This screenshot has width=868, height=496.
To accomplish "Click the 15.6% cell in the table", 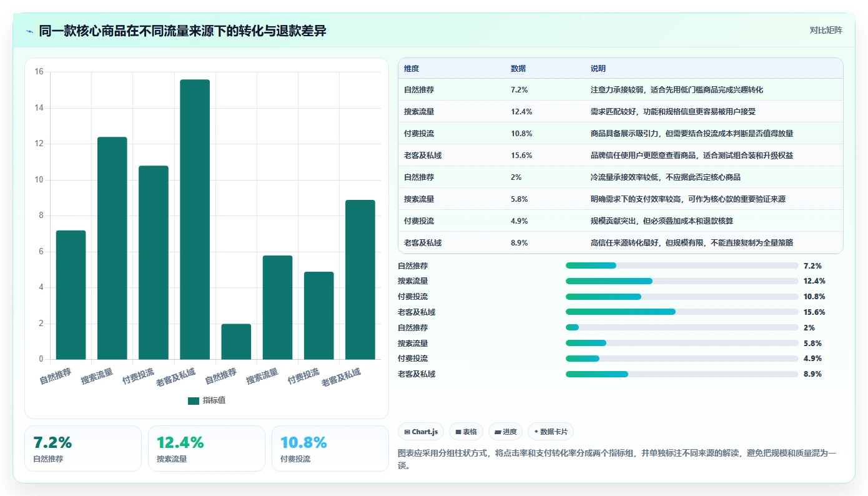I will (521, 156).
